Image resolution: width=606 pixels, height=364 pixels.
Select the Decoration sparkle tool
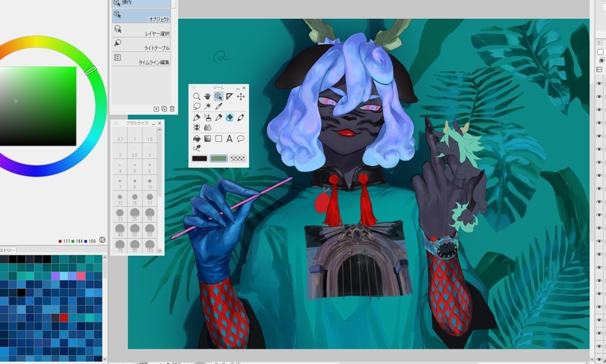196,127
